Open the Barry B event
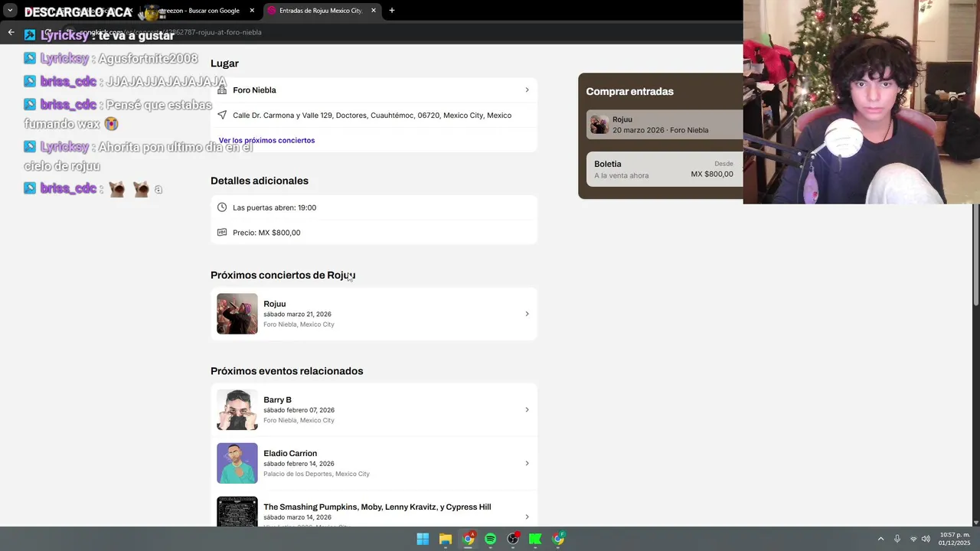The width and height of the screenshot is (980, 551). 374,409
